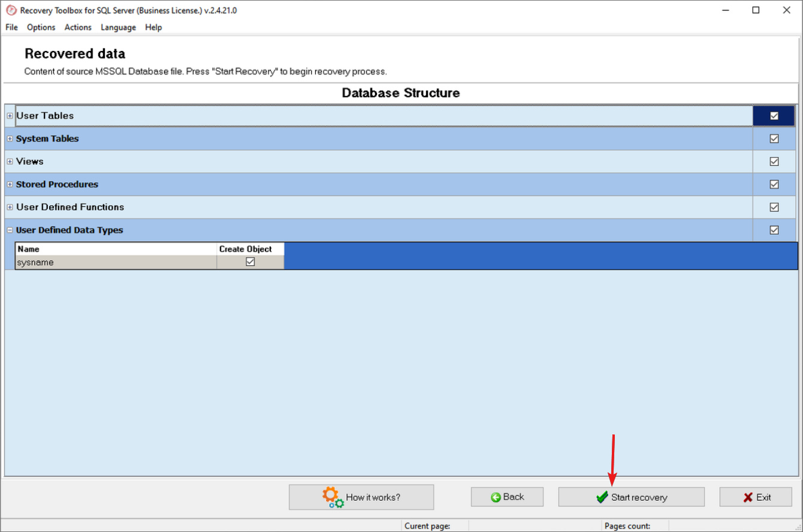This screenshot has width=803, height=532.
Task: Click the Pages count status field
Action: tap(627, 526)
